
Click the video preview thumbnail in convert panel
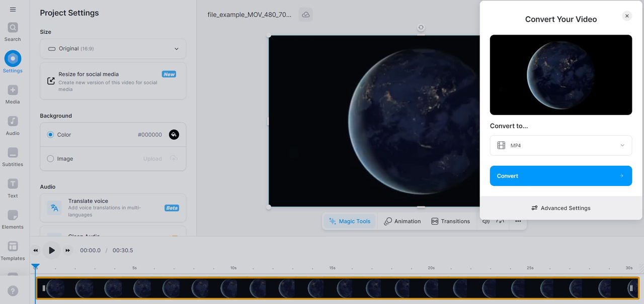pyautogui.click(x=561, y=75)
